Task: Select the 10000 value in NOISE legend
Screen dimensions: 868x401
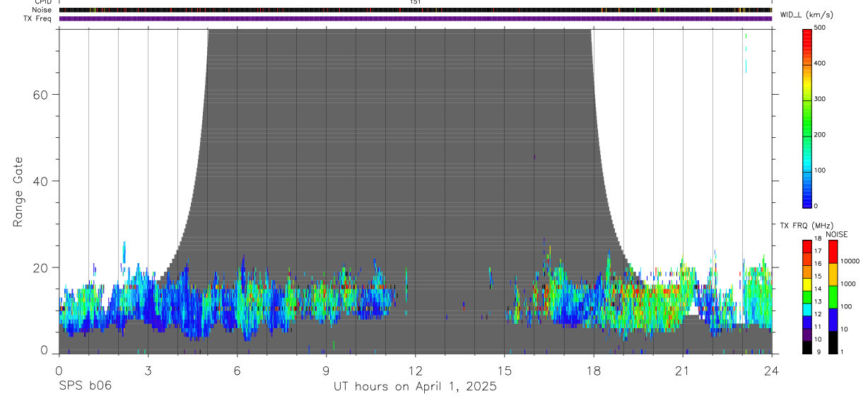Action: point(850,261)
